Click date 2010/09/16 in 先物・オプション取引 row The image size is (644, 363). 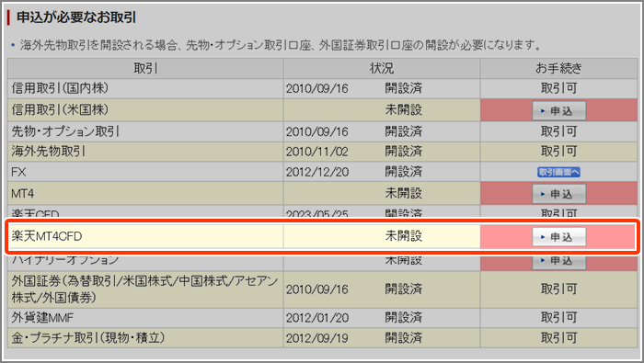coord(317,131)
